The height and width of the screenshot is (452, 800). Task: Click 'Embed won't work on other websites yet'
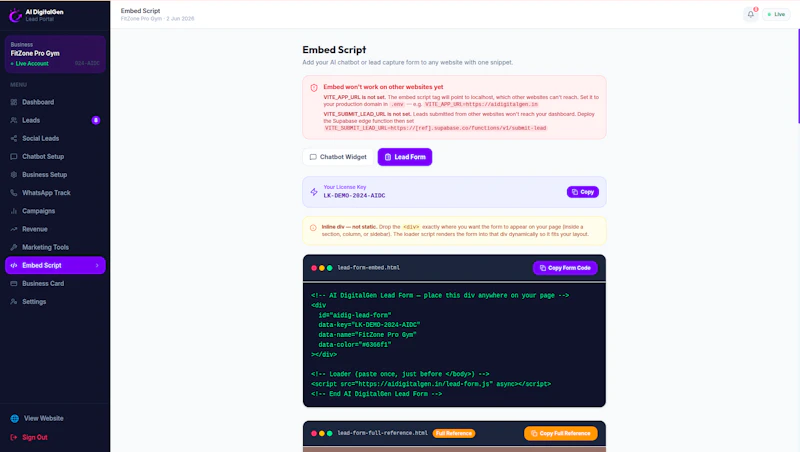pyautogui.click(x=383, y=87)
